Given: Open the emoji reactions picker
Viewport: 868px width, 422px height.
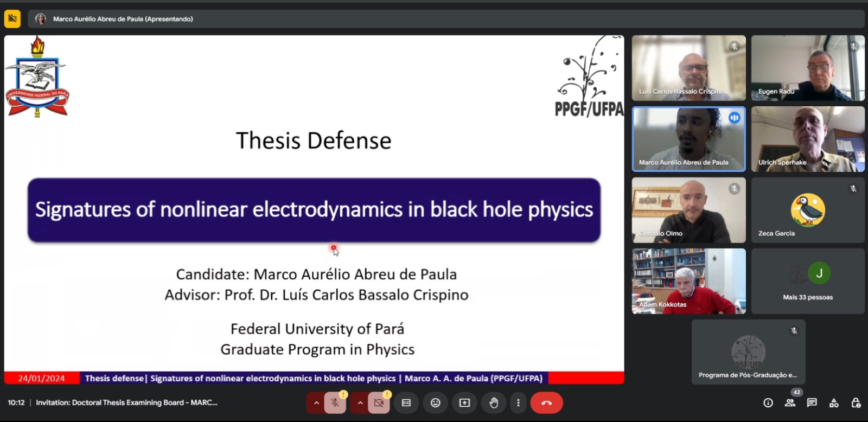Looking at the screenshot, I should click(435, 403).
